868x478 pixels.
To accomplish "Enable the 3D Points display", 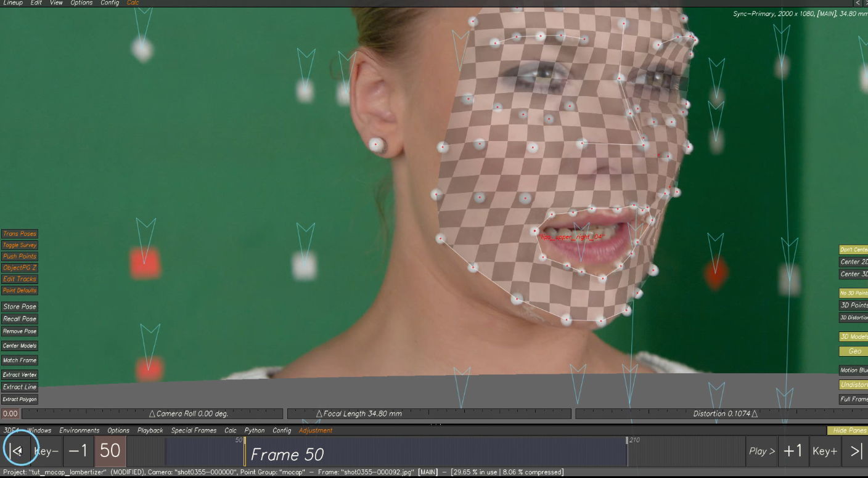I will click(854, 306).
